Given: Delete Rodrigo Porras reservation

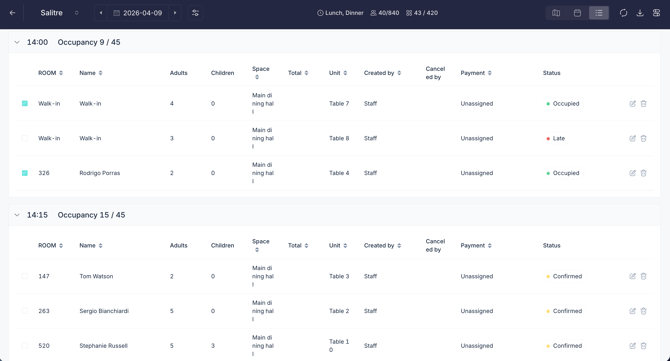Looking at the screenshot, I should [644, 173].
